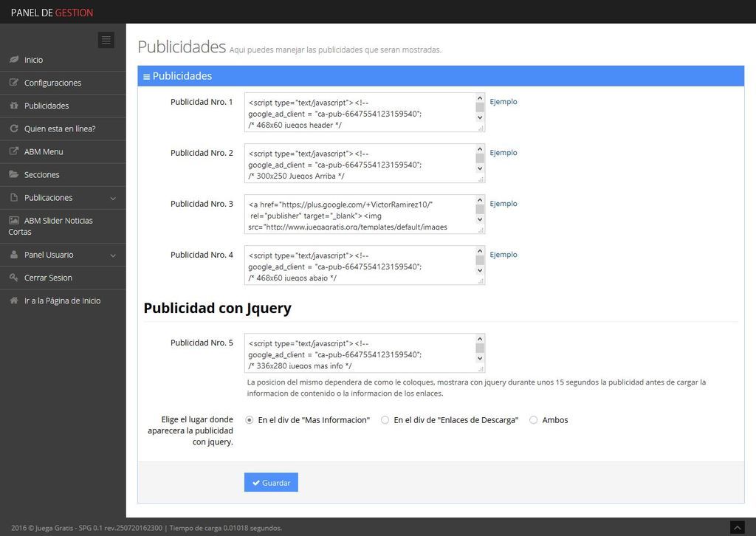
Task: Open Ejemplo link for Publicidad Nro. 2
Action: pyautogui.click(x=504, y=153)
